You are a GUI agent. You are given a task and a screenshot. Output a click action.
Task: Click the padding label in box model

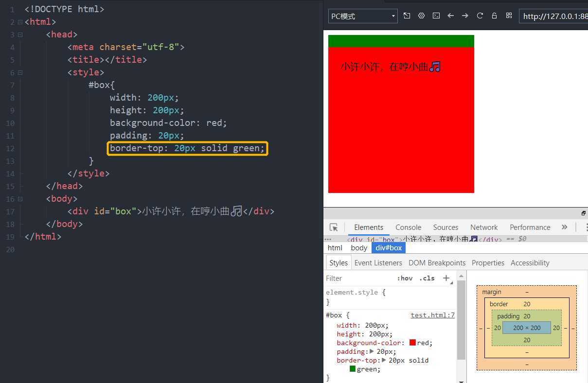508,316
